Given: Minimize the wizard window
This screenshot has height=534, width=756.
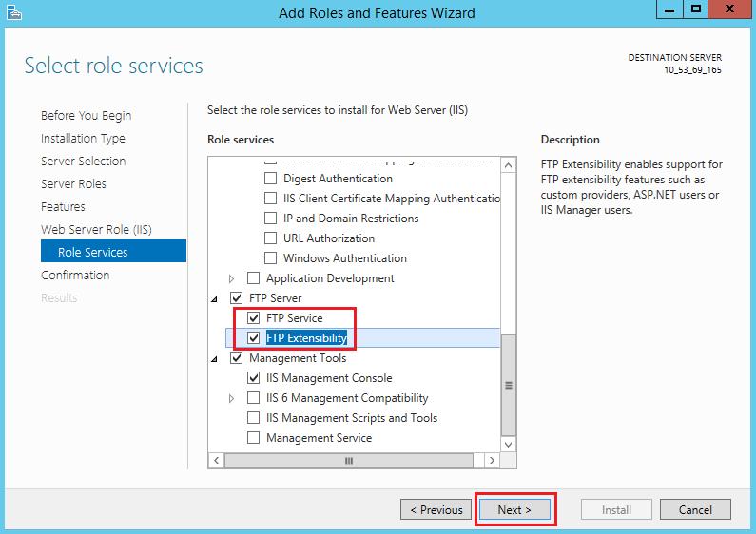Looking at the screenshot, I should [669, 10].
